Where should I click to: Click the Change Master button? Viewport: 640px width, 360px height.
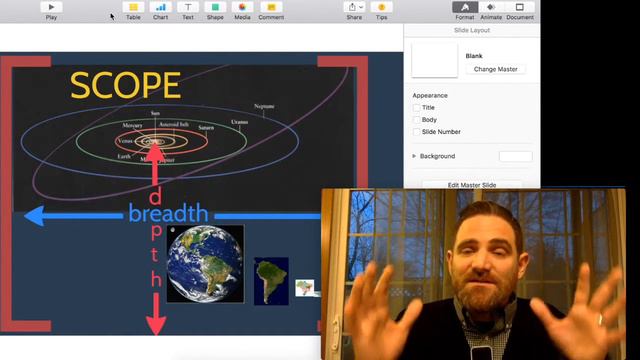[496, 69]
